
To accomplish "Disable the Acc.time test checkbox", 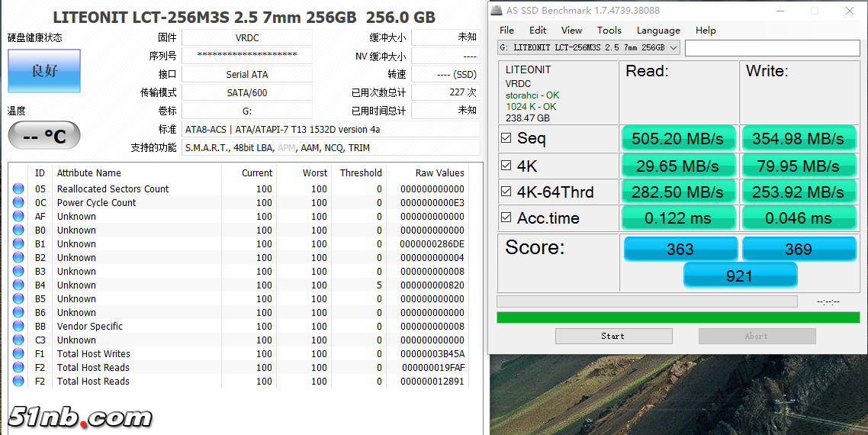I will (506, 218).
